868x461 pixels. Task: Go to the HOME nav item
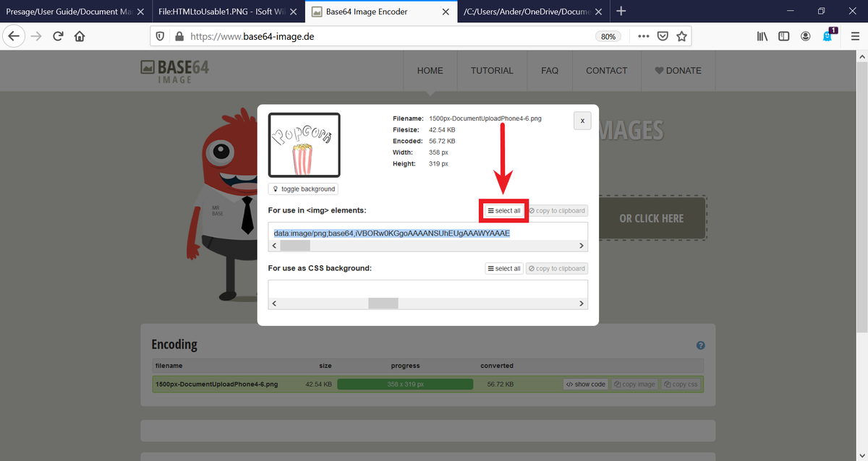(x=430, y=71)
